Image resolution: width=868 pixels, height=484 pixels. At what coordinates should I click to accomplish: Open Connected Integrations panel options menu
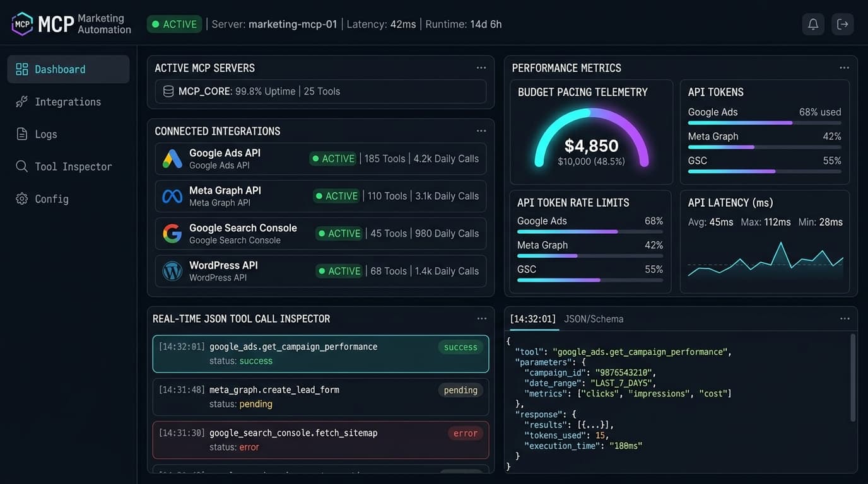481,131
